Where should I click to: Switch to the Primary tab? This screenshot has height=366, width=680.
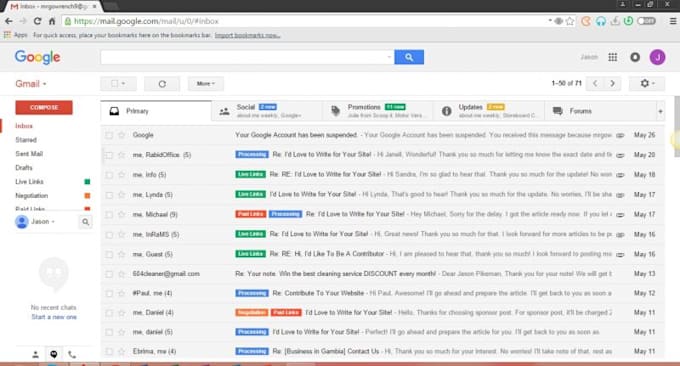(x=156, y=111)
